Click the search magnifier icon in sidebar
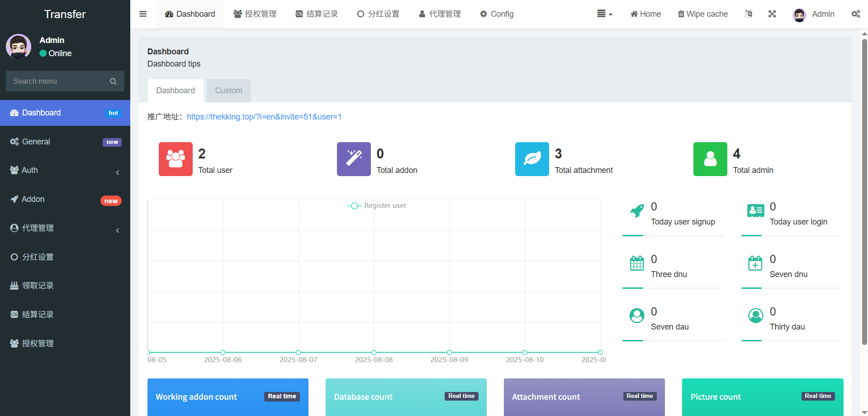The width and height of the screenshot is (868, 416). tap(113, 81)
